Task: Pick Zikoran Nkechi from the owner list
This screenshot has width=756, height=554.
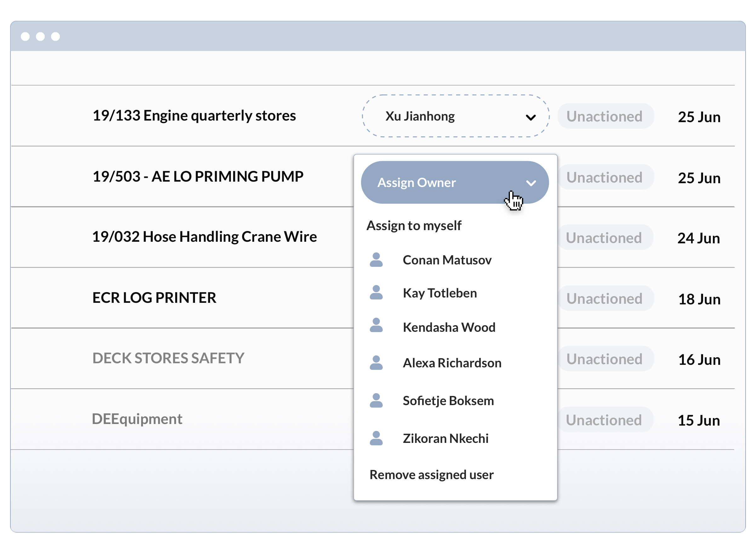Action: coord(445,439)
